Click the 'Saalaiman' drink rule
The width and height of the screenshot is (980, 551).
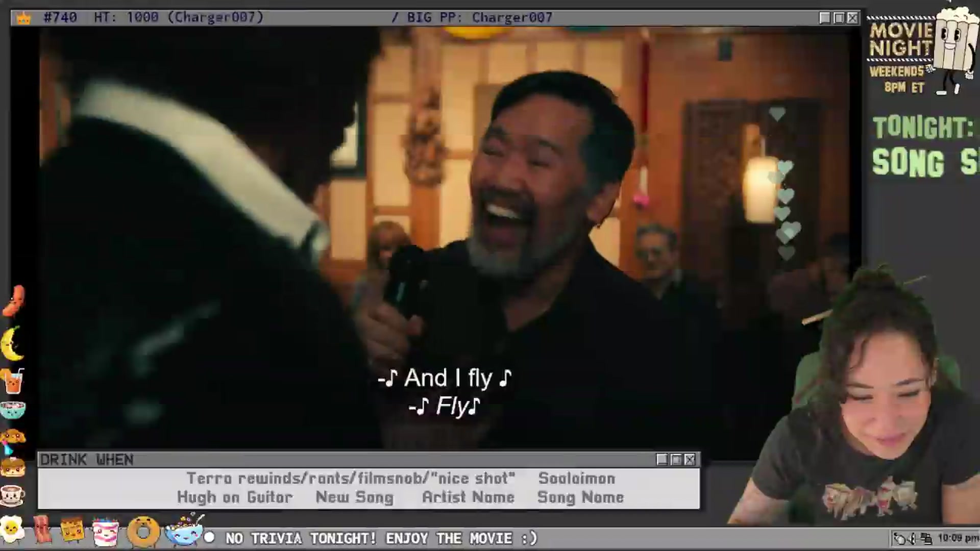click(577, 479)
